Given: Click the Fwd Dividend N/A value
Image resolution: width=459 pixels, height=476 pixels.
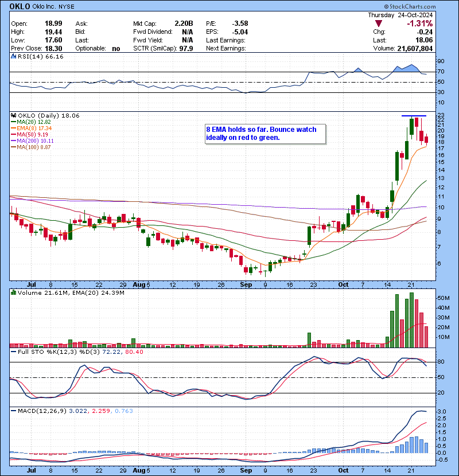Looking at the screenshot, I should pos(188,32).
